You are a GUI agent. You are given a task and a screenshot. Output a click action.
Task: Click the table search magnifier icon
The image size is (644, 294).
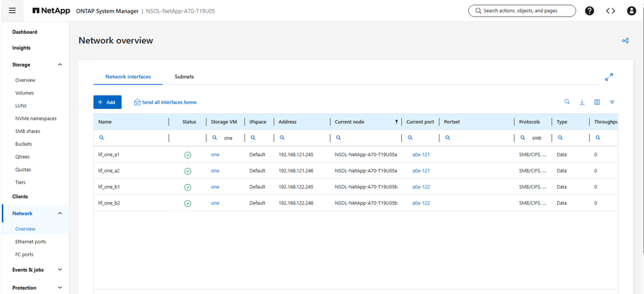(x=567, y=102)
